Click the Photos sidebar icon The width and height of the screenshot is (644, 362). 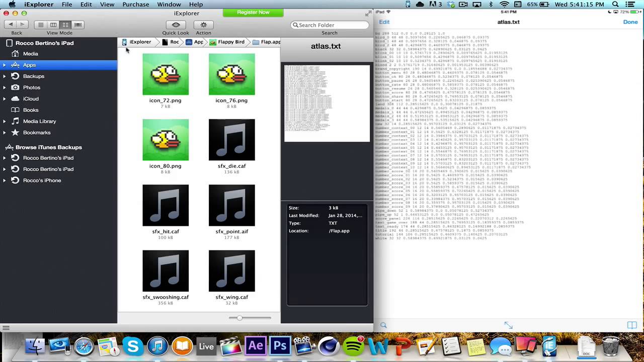pyautogui.click(x=15, y=87)
